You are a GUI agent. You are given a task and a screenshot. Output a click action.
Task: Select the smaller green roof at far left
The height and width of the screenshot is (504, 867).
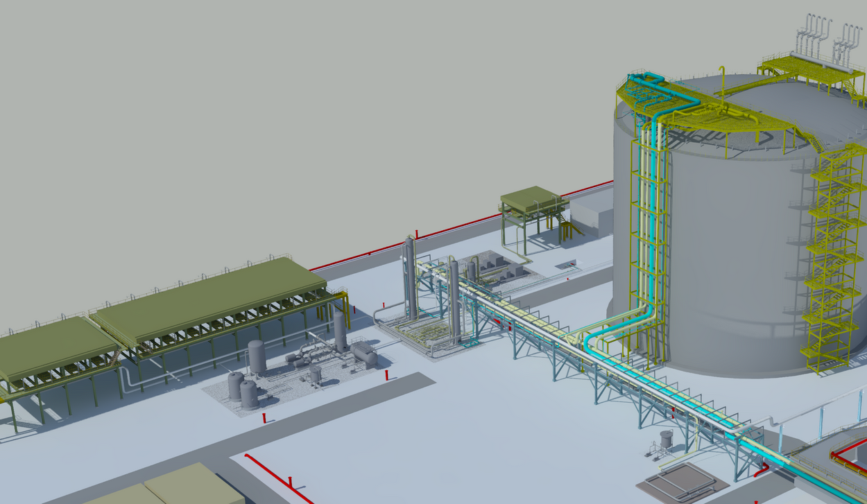pos(49,347)
